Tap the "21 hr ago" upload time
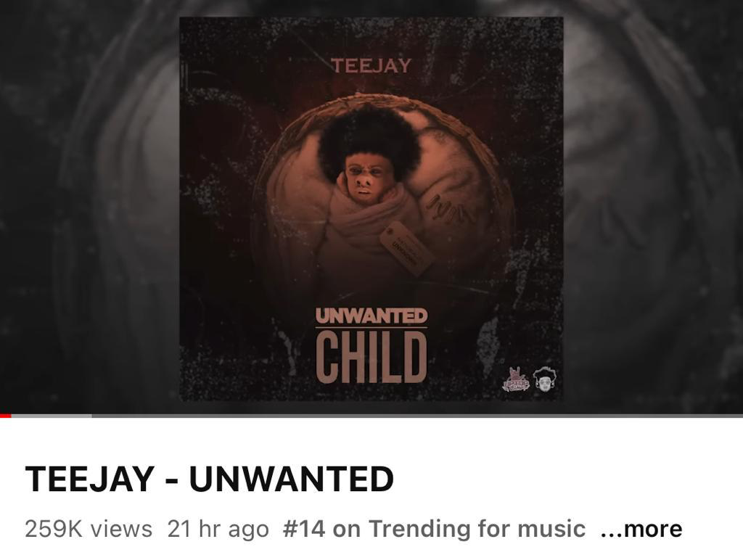This screenshot has width=743, height=560. [x=218, y=529]
